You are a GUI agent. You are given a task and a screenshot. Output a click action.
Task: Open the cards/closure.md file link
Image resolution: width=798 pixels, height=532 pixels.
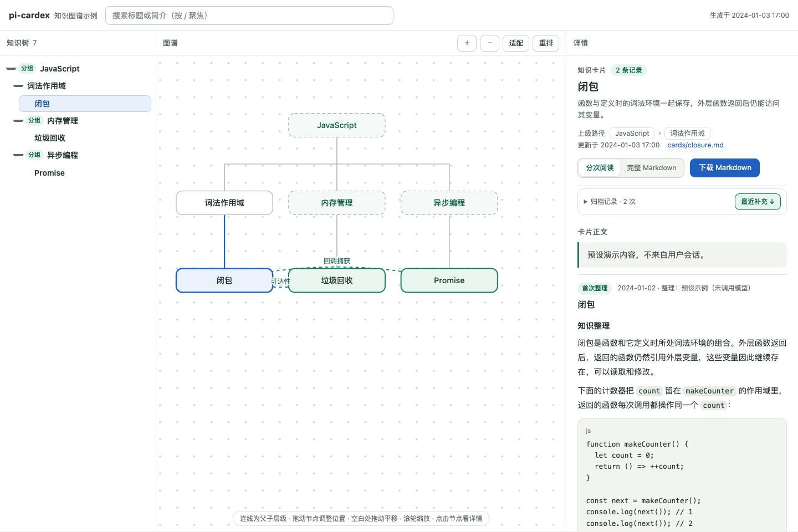(695, 145)
